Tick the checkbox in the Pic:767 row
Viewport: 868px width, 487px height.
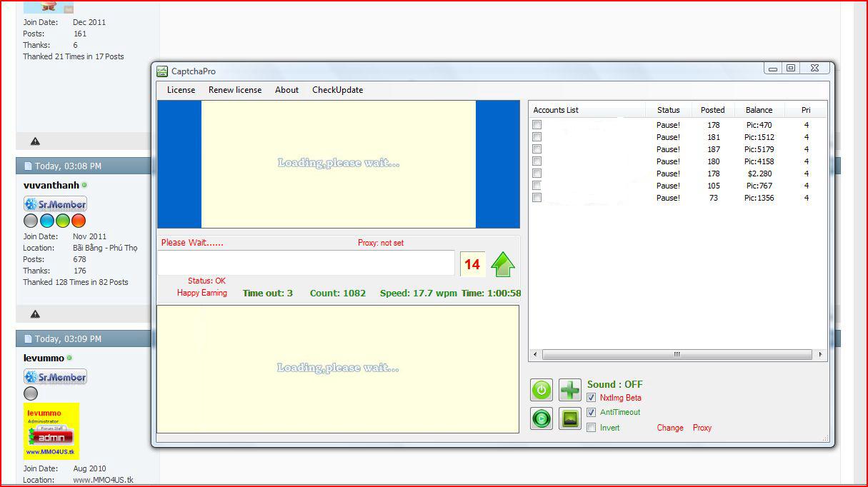click(x=537, y=186)
